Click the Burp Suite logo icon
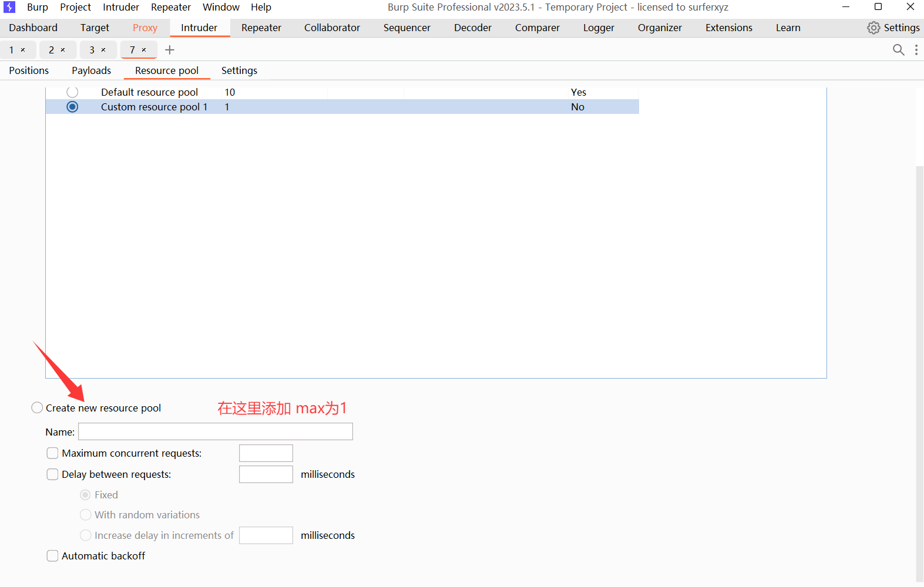This screenshot has width=924, height=587. (x=9, y=7)
